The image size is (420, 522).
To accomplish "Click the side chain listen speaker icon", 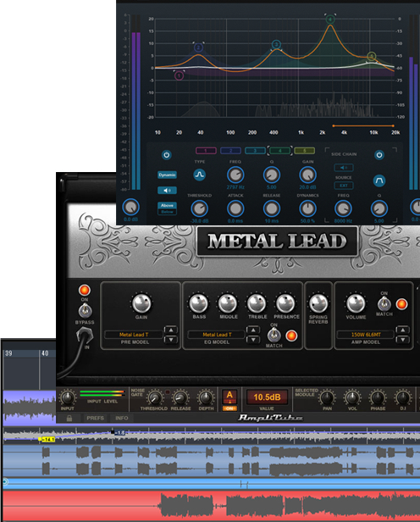I will tap(344, 168).
